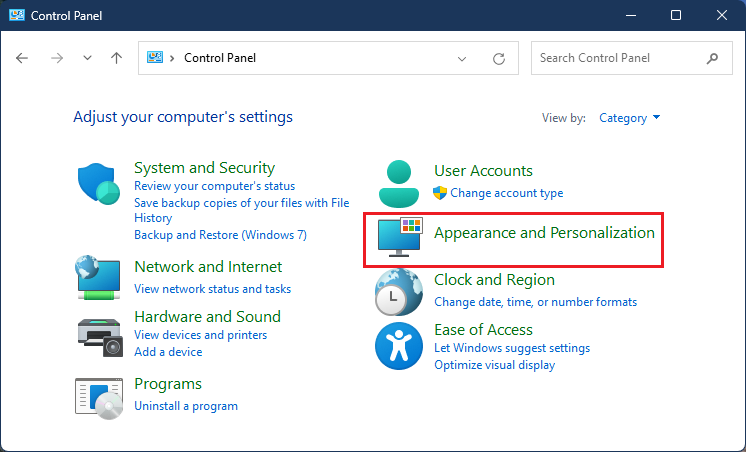Open the recent locations chevron dropdown

pos(87,58)
